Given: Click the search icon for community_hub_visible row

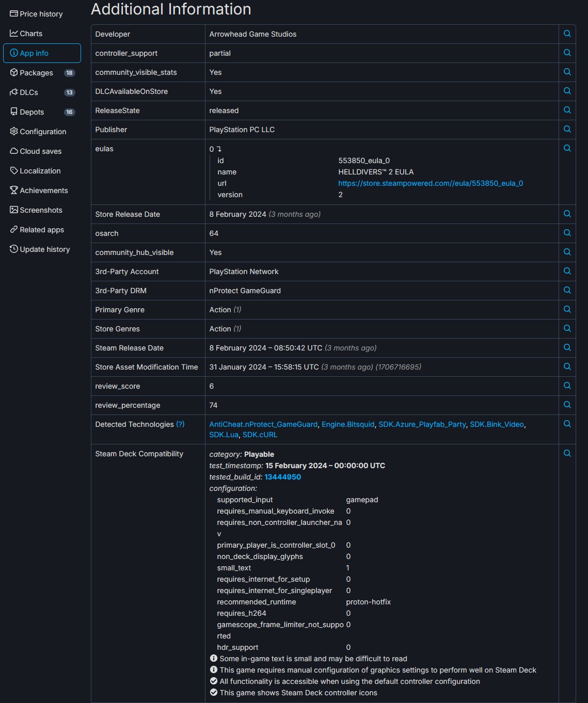Looking at the screenshot, I should pos(567,252).
